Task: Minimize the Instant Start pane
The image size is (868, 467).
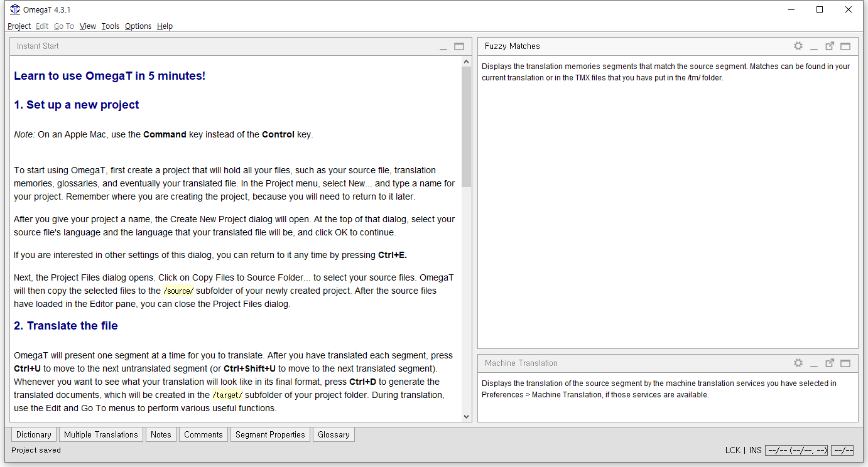Action: (443, 46)
